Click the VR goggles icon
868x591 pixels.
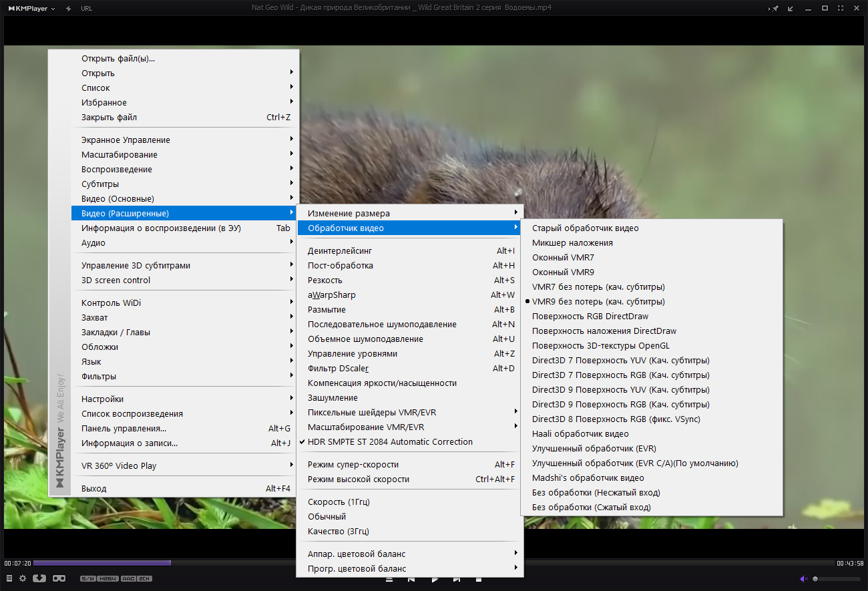coord(59,578)
